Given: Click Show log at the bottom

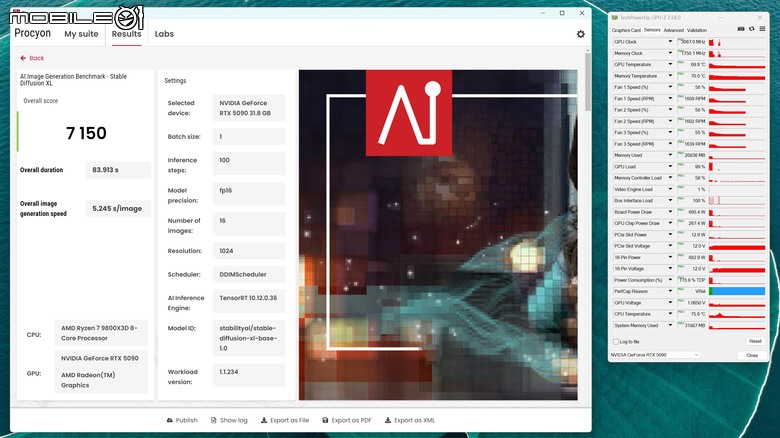Looking at the screenshot, I should (229, 420).
